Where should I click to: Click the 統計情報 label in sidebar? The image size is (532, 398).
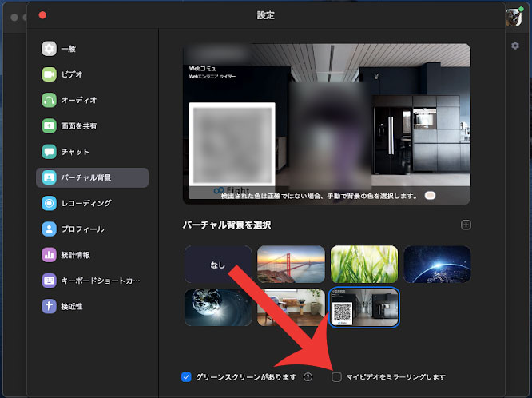(75, 255)
